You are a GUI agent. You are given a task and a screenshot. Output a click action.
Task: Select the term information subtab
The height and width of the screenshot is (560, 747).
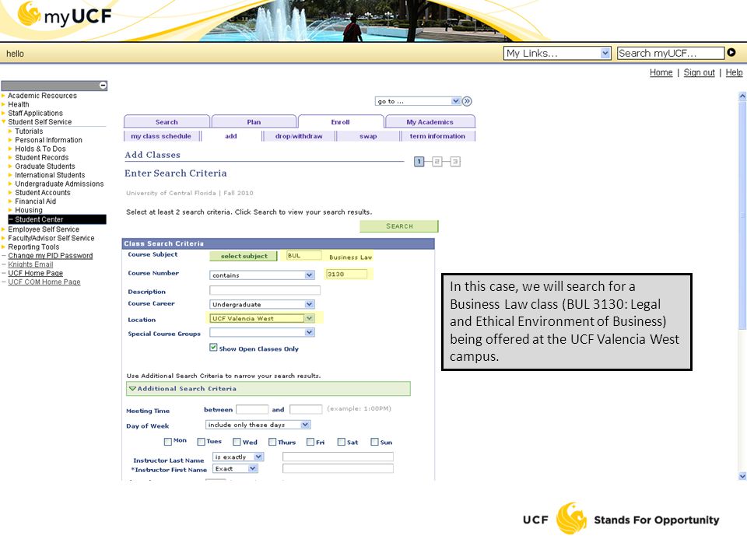[x=437, y=136]
